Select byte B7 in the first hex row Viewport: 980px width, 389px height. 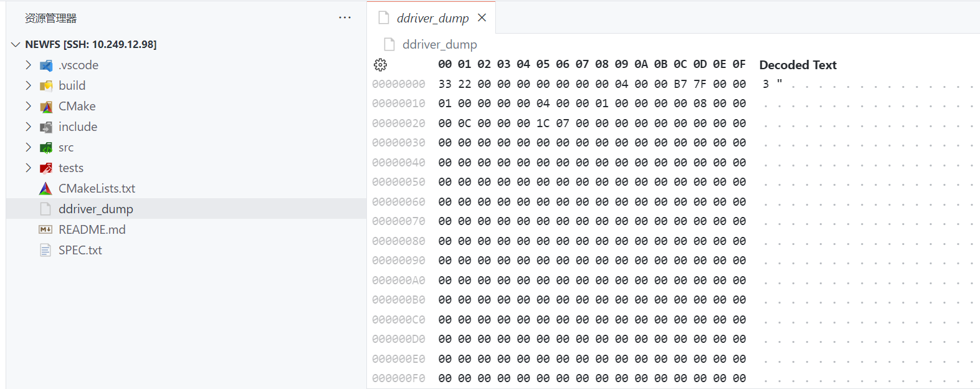[680, 84]
